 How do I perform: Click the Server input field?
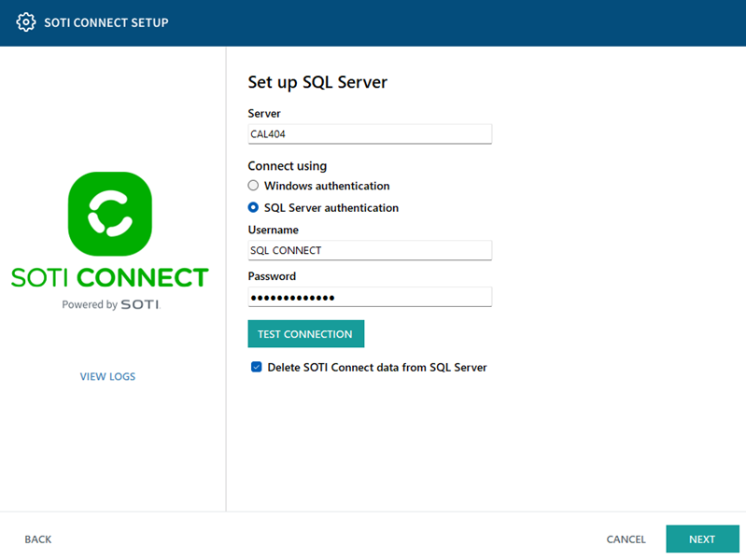tap(370, 134)
